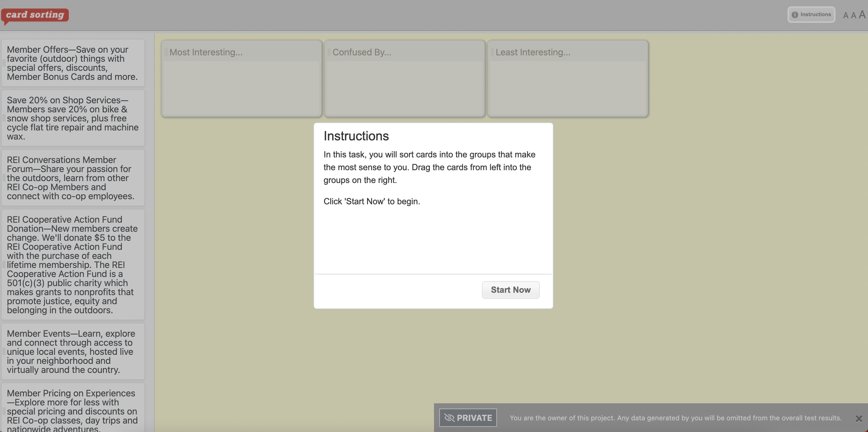Click the Least Interesting group drag handle
This screenshot has height=432, width=868.
492,52
